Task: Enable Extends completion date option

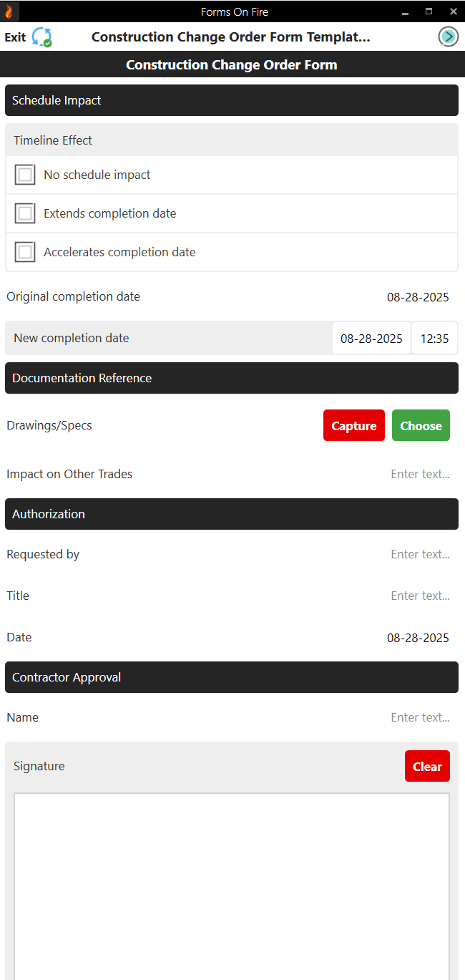Action: coord(25,213)
